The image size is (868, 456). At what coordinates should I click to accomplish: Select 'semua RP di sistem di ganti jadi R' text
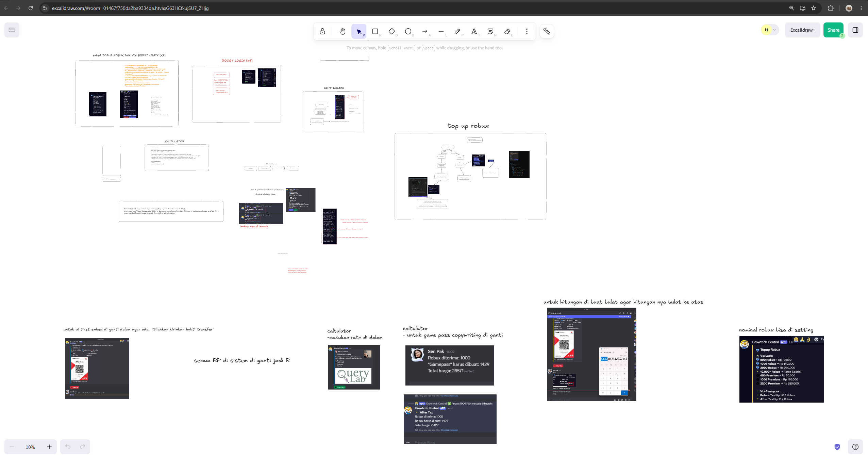[x=242, y=360]
